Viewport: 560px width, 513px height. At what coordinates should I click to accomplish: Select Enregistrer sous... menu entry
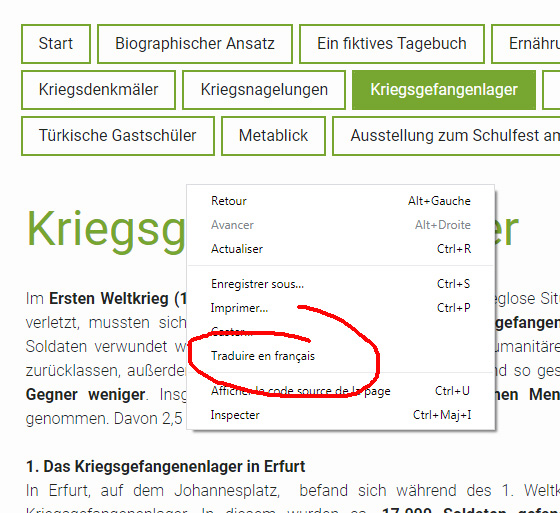tap(341, 284)
